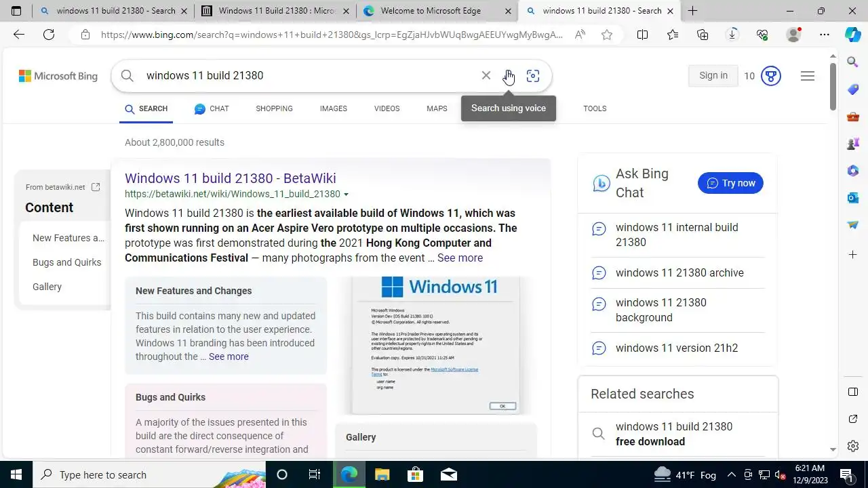Switch to Welcome to Microsoft Edge tab
This screenshot has height=488, width=868.
click(437, 11)
